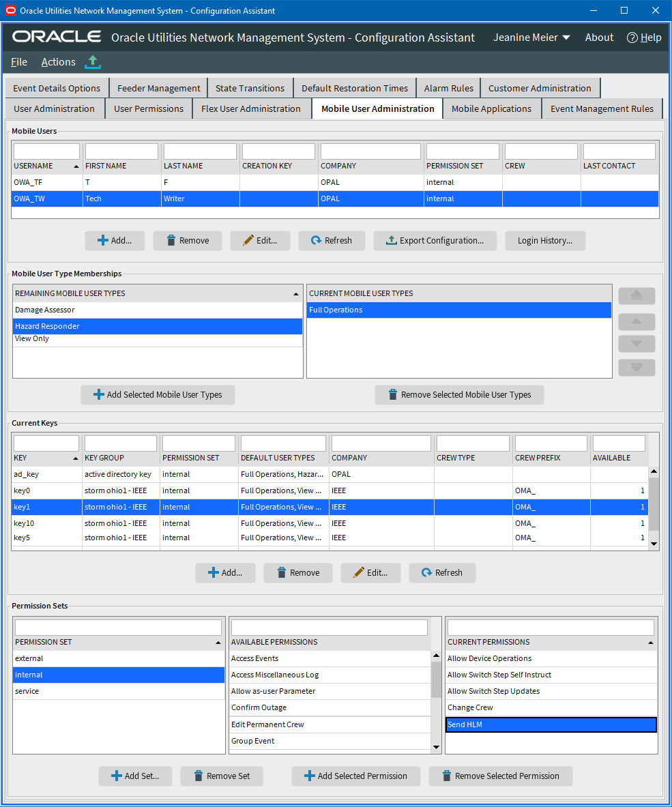Switch to User Permissions tab
672x807 pixels.
(149, 108)
